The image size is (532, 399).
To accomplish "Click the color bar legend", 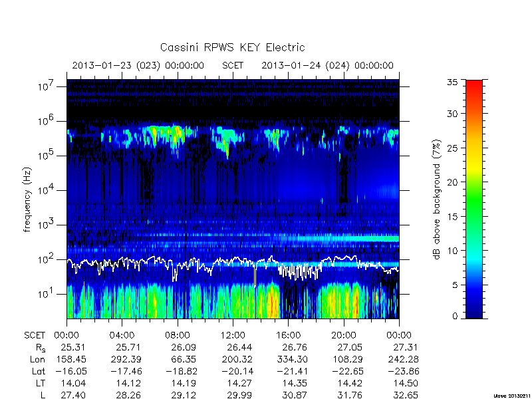I will 474,199.
